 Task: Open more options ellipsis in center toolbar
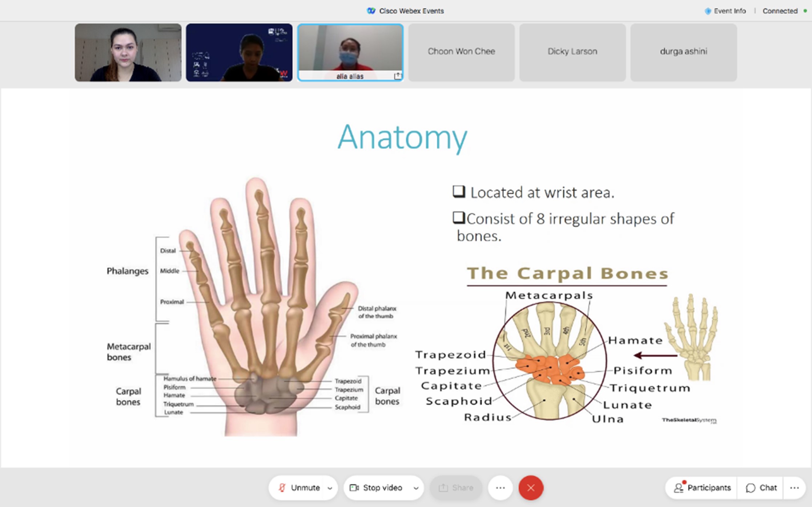click(501, 488)
